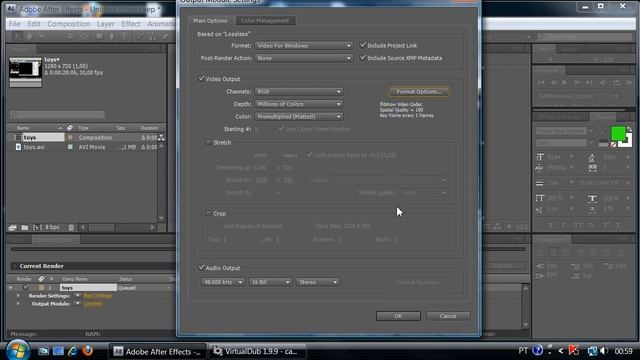Expand the Render Settings disclosure triangle
The image size is (640, 360).
pos(18,296)
